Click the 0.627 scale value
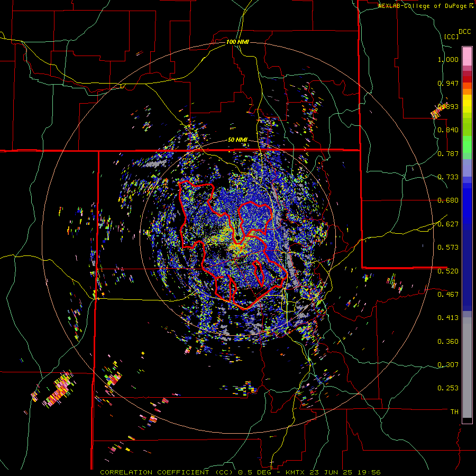 [448, 224]
